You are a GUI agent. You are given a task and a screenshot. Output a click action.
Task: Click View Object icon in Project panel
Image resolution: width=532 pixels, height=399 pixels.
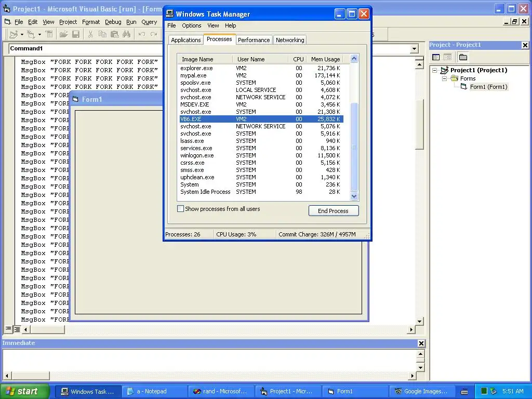[447, 57]
